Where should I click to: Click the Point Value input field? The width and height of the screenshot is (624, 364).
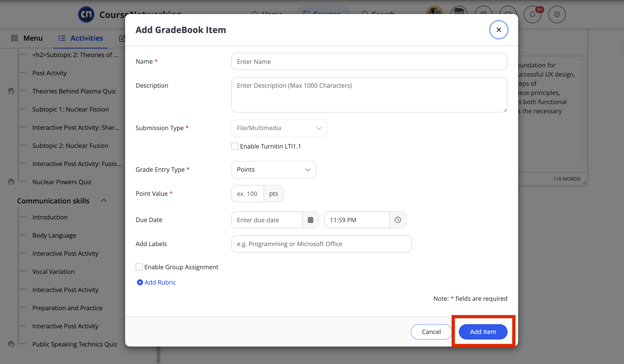[x=247, y=194]
